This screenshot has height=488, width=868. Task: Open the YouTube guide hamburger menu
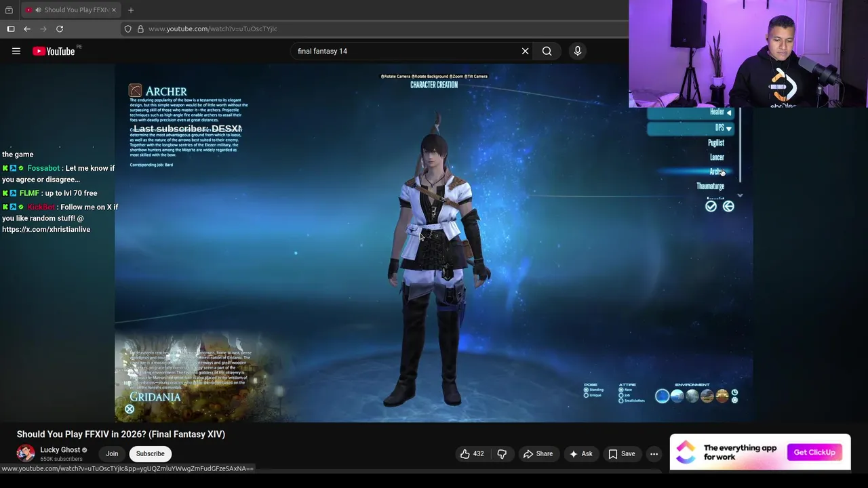(x=16, y=51)
